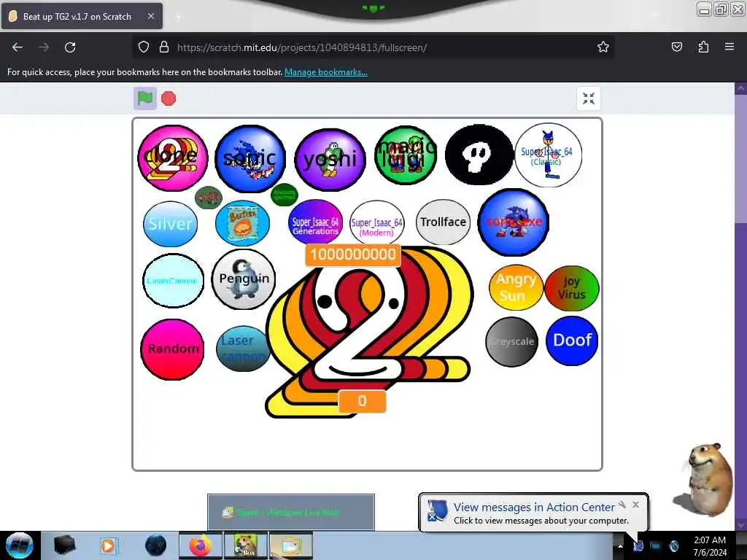Viewport: 747px width, 560px height.
Task: Click the green flag to start the project
Action: click(145, 98)
